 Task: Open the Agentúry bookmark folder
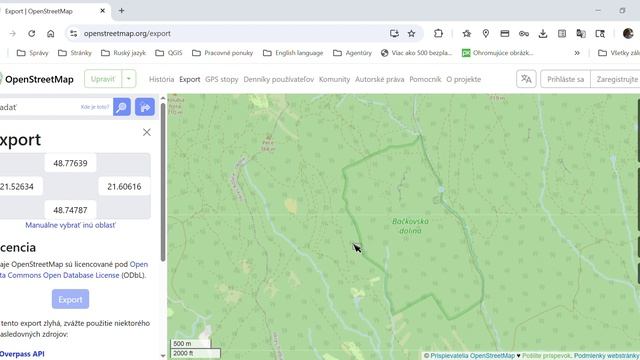[x=353, y=53]
